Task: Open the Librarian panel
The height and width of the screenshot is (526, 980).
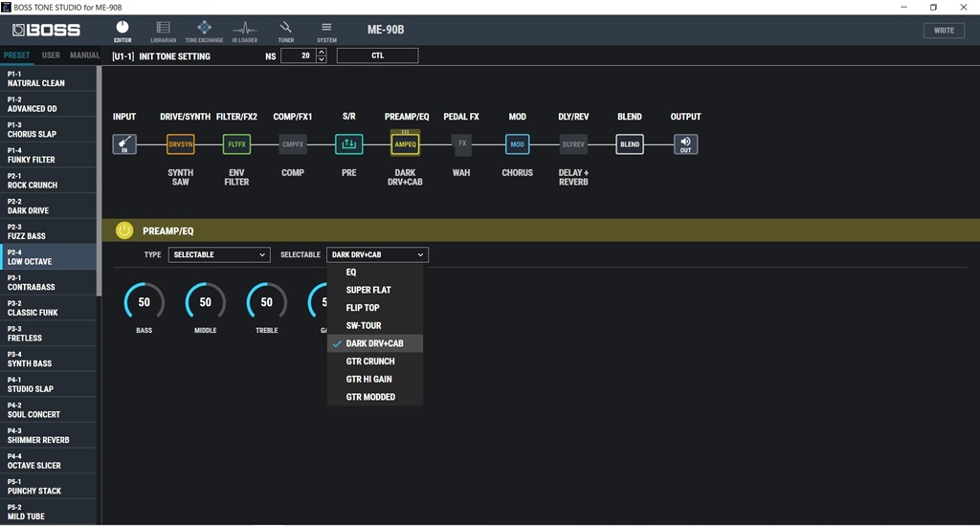Action: (x=163, y=32)
